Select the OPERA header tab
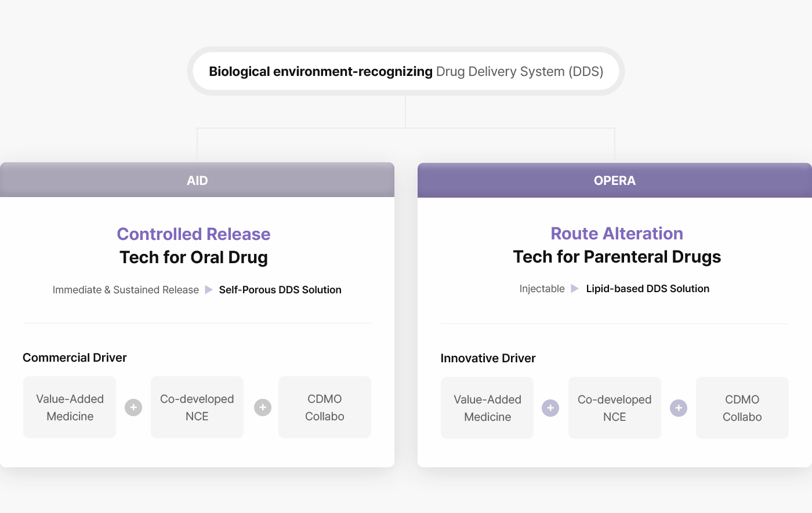 615,180
